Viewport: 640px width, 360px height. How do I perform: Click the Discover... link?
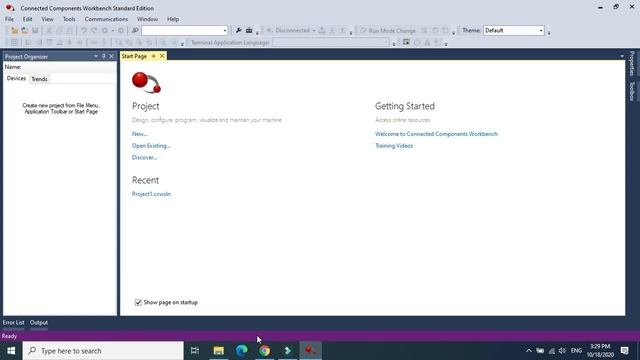point(144,158)
